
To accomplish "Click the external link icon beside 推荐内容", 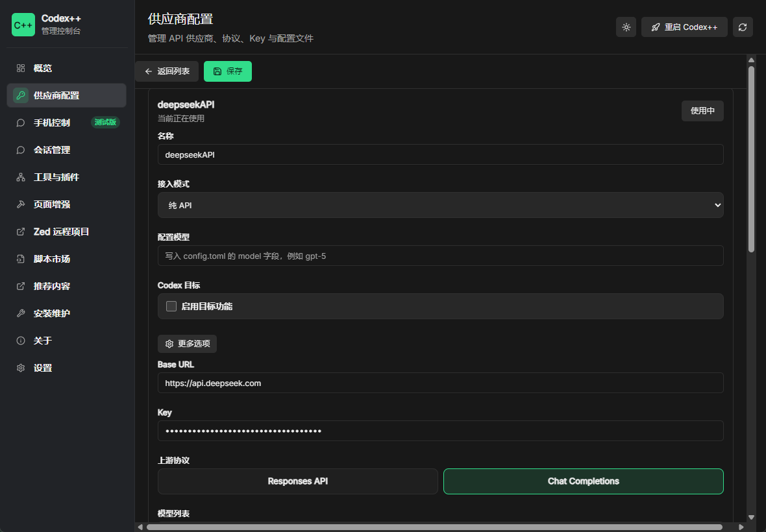I will click(21, 287).
